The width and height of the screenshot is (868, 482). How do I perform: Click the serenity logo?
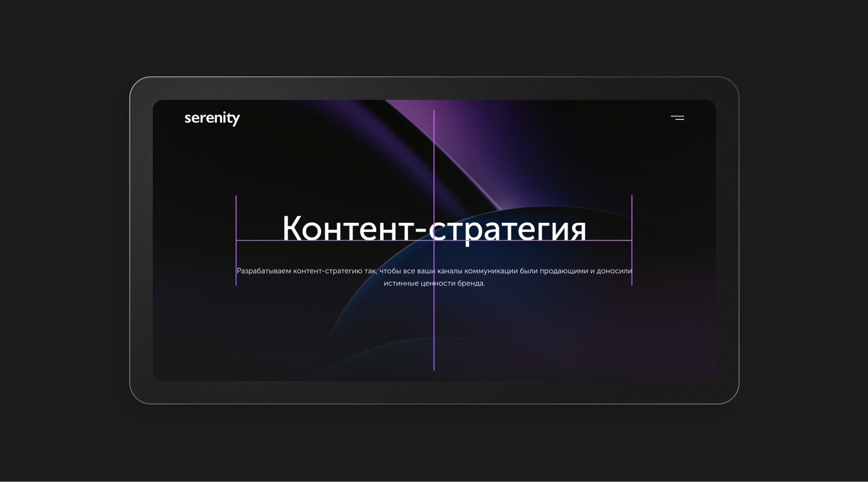point(212,118)
